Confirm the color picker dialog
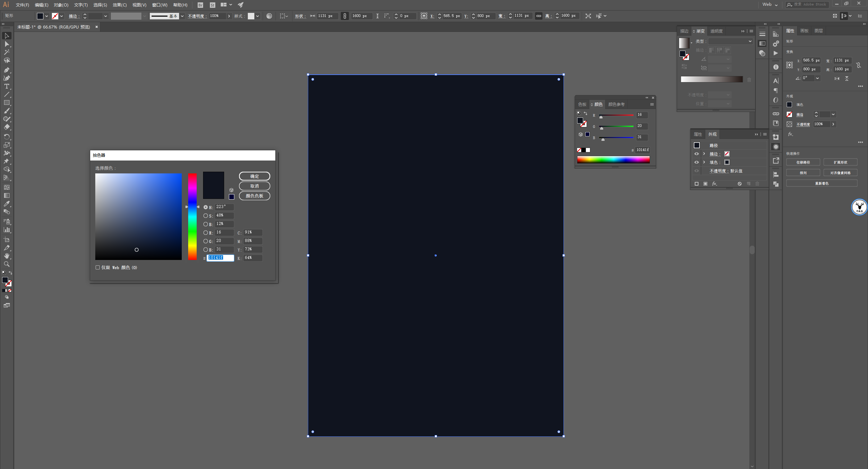The width and height of the screenshot is (868, 469). click(x=254, y=176)
